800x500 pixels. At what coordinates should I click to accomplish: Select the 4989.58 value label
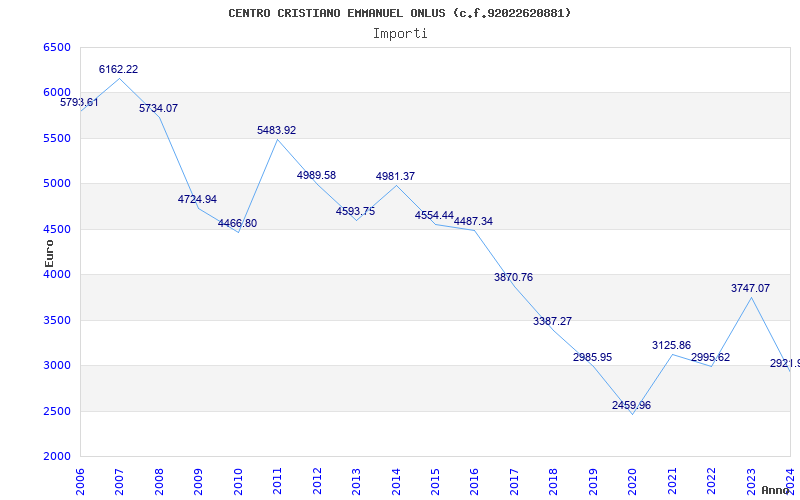316,176
